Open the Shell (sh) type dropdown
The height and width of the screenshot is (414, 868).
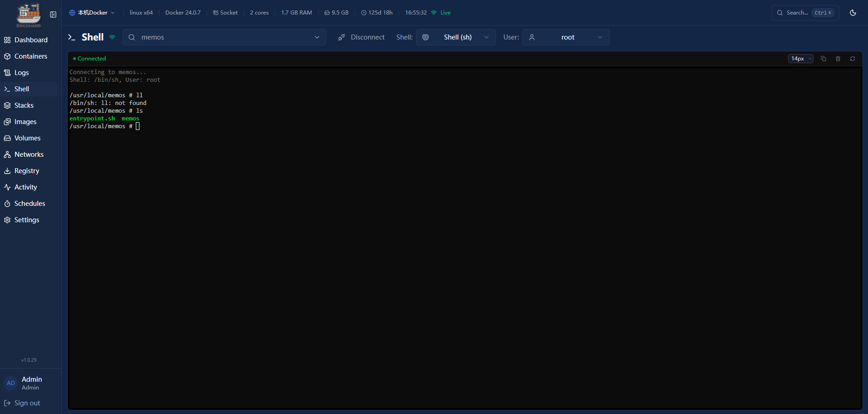pos(456,37)
